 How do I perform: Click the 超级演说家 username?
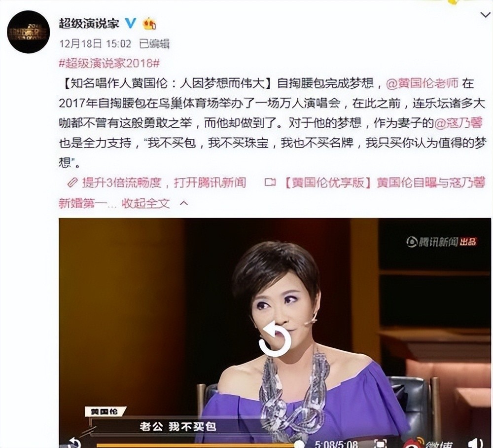(89, 23)
